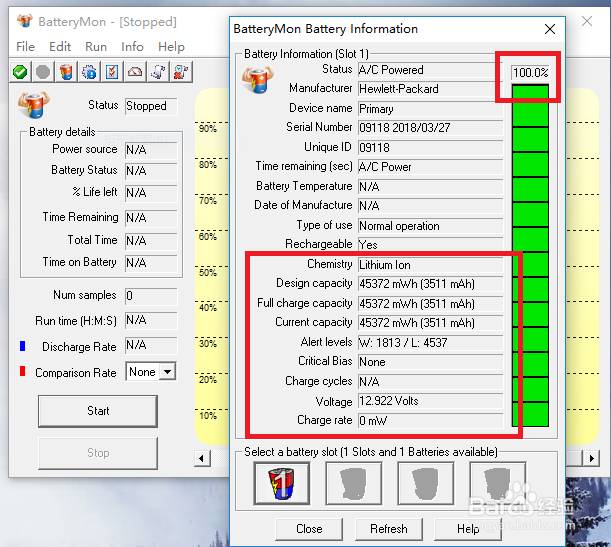611x547 pixels.
Task: Open the Edit menu
Action: tap(60, 47)
